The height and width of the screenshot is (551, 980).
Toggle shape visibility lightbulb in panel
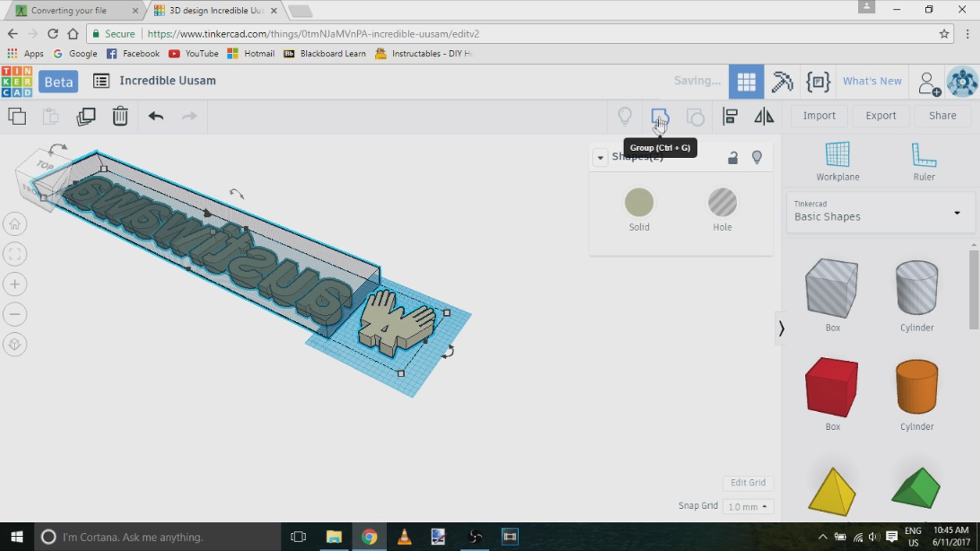[757, 157]
